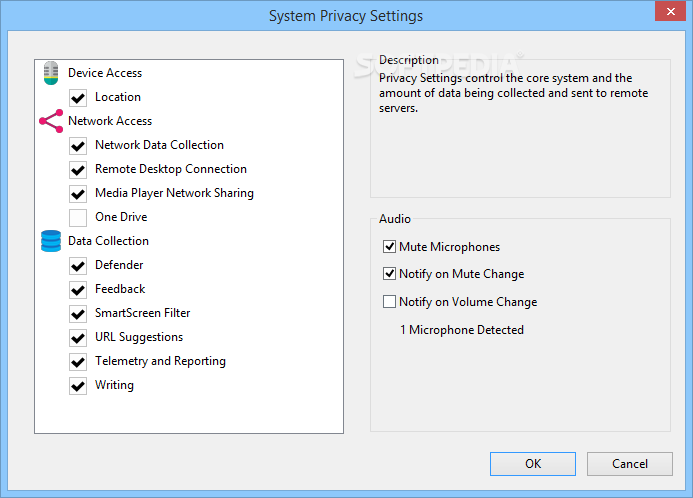Enable the One Drive checkbox
Viewport: 693px width, 498px height.
tap(78, 217)
